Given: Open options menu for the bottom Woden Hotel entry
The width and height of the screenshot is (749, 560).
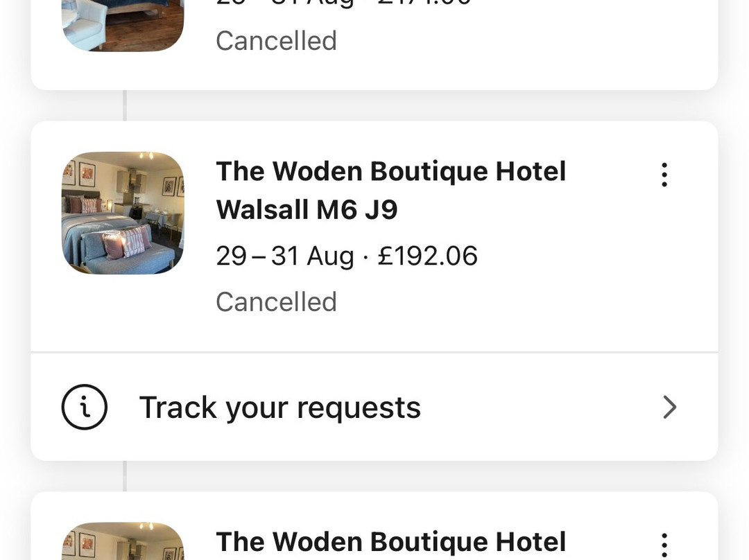Looking at the screenshot, I should point(664,545).
